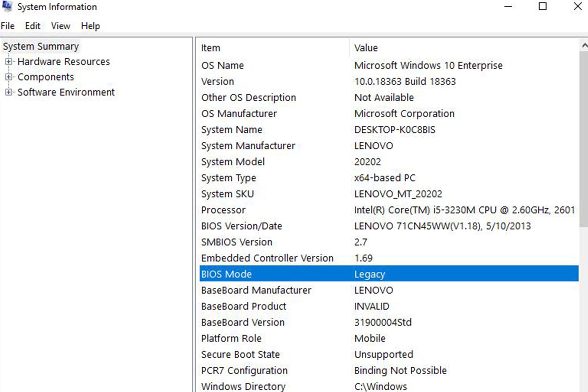Expand the Components tree node
The width and height of the screenshot is (588, 392).
[9, 77]
